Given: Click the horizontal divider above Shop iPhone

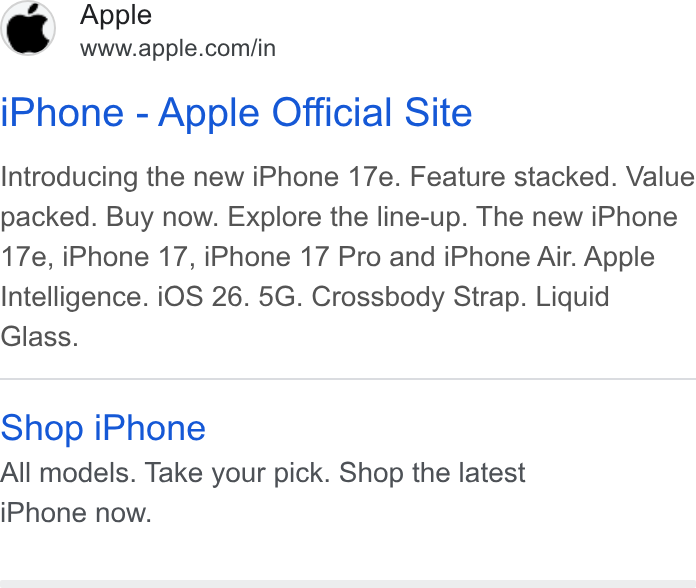Looking at the screenshot, I should point(348,379).
